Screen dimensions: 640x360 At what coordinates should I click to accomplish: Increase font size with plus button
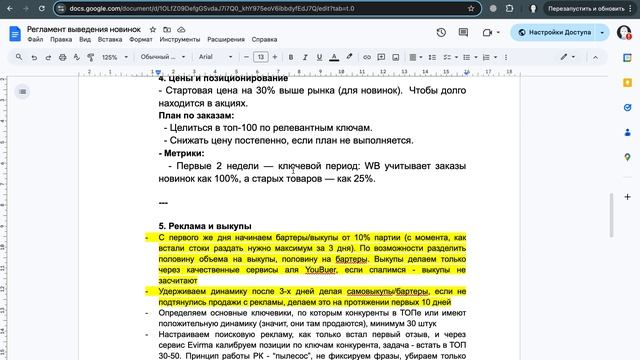(x=275, y=57)
